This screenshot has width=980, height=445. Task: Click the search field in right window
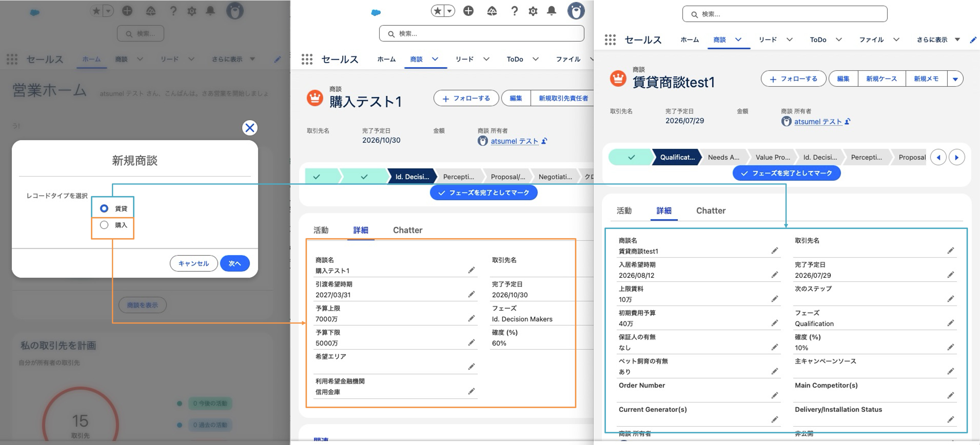coord(785,14)
